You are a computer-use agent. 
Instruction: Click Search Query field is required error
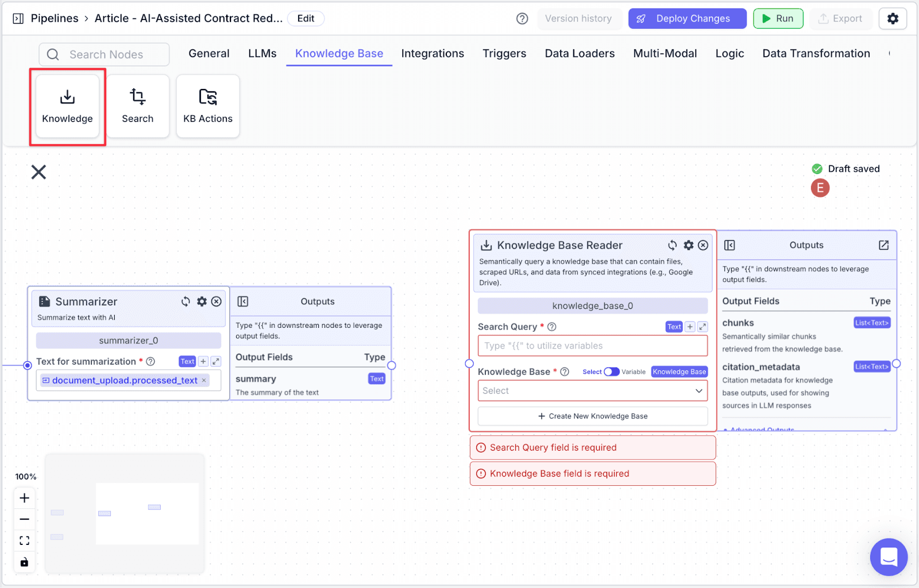(x=593, y=447)
